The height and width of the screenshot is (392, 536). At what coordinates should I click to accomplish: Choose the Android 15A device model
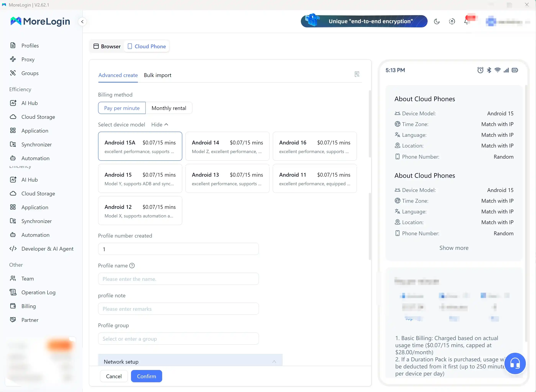[x=140, y=146]
